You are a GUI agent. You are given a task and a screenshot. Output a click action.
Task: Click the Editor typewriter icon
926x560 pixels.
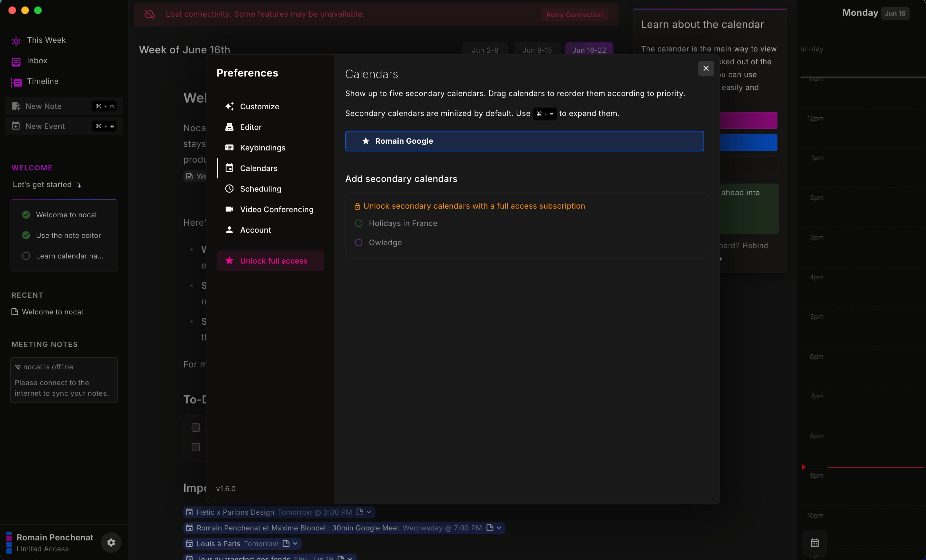click(x=229, y=127)
